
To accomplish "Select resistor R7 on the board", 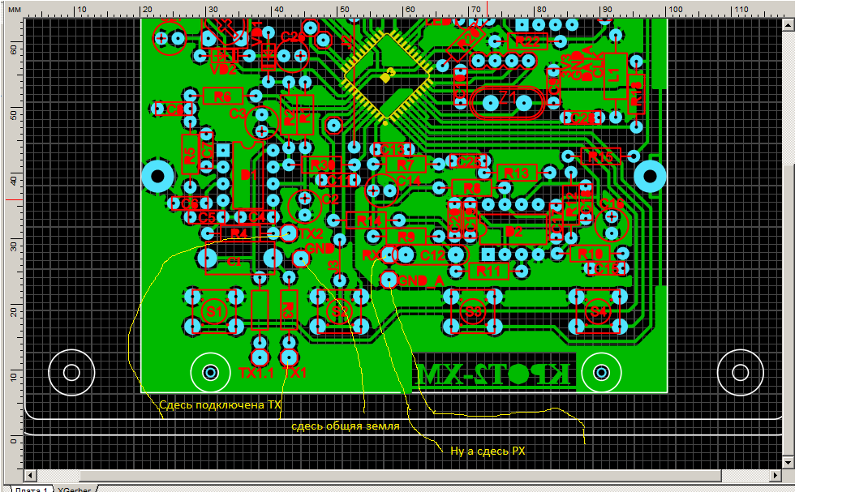I will tap(406, 165).
